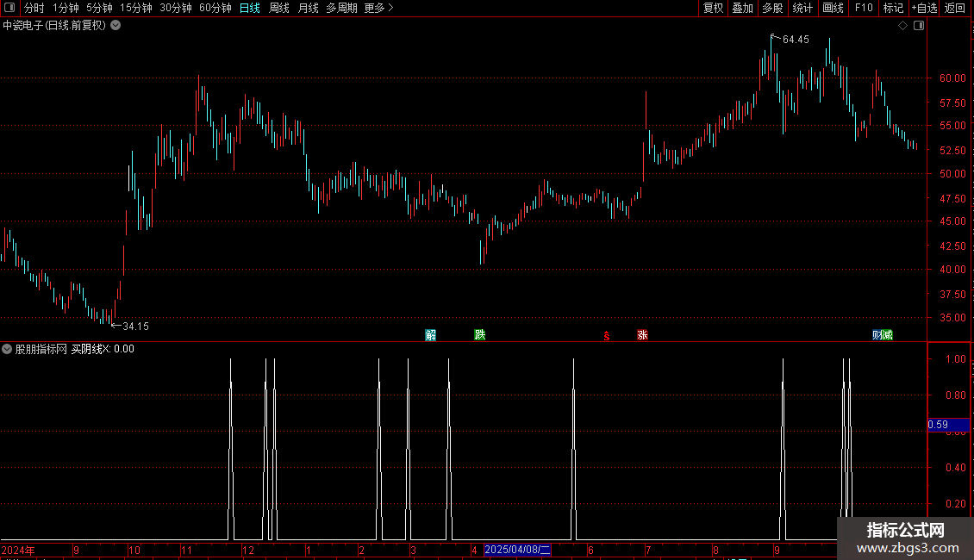Viewport: 974px width, 560px height.
Task: Click the 0.59 cursor value box
Action: [948, 425]
